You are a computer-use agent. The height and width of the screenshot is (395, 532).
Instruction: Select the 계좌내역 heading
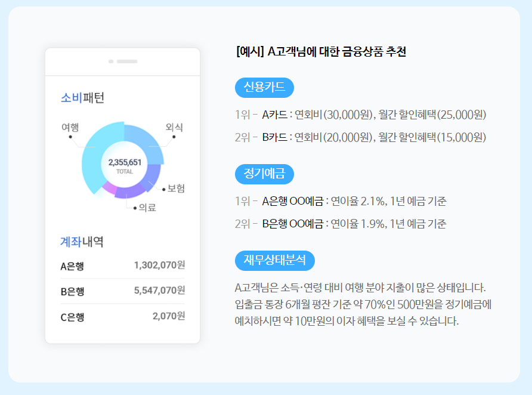(82, 242)
